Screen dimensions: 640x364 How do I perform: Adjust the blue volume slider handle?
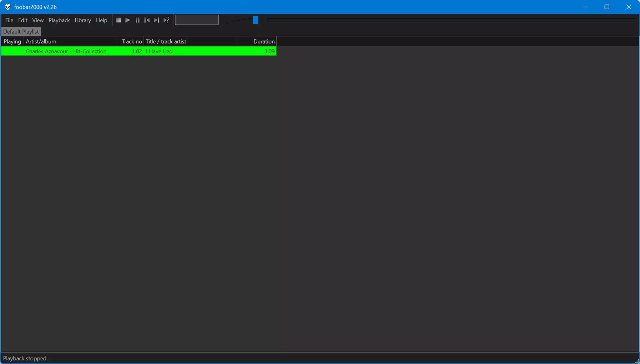256,20
